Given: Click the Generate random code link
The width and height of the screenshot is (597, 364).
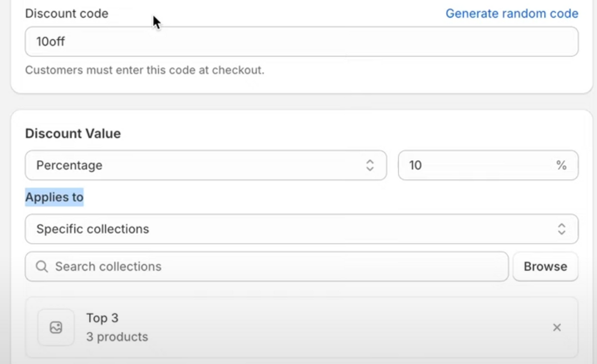Looking at the screenshot, I should click(511, 13).
